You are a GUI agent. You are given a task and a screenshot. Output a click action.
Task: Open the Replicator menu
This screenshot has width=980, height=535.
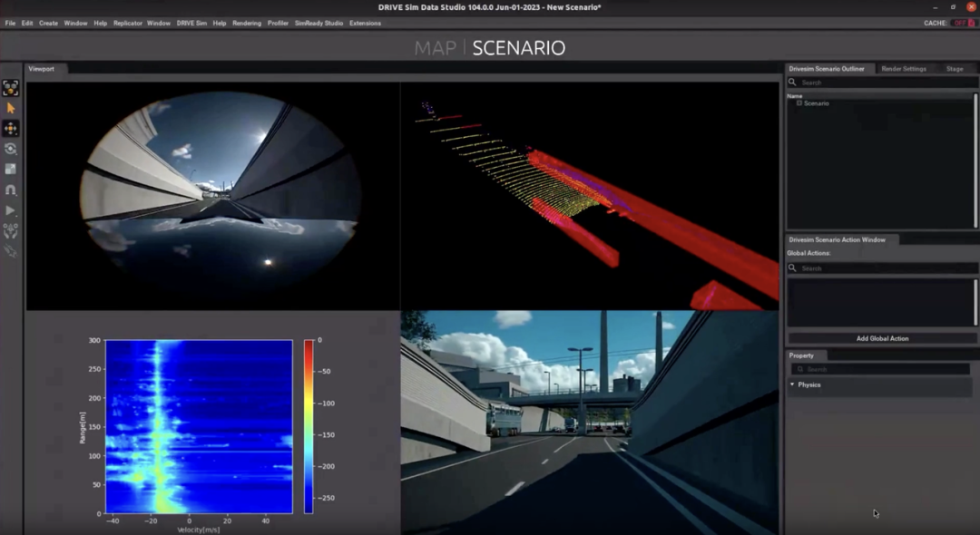(127, 23)
